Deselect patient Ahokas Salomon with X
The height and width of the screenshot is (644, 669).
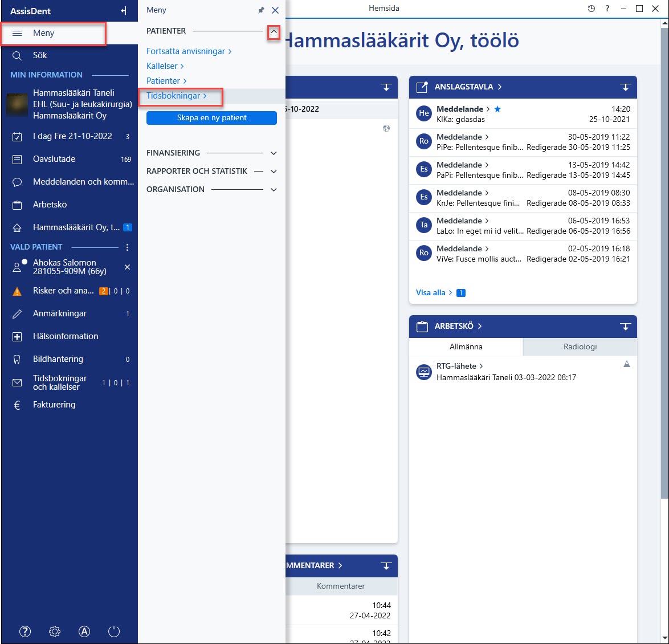click(127, 267)
